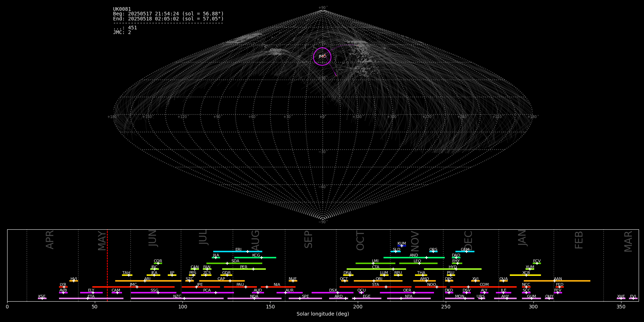Click the NUE shower label

(x=293, y=279)
